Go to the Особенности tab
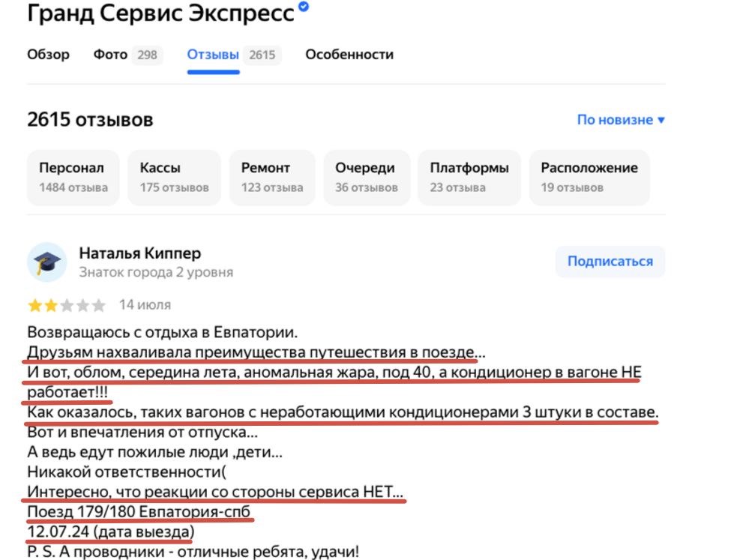The image size is (737, 560). [x=349, y=55]
